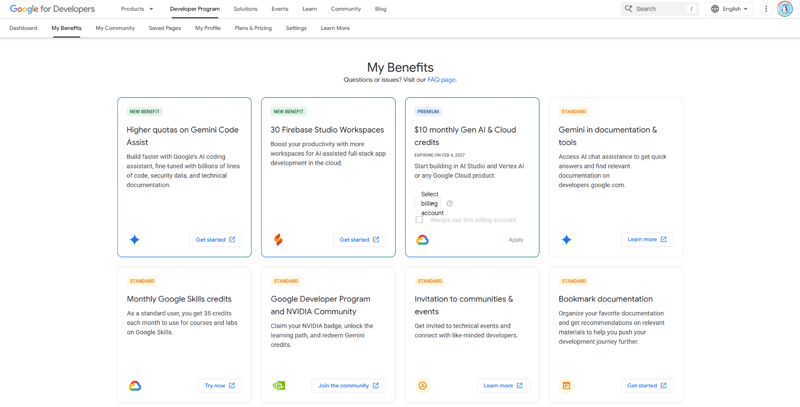Click the $10 monthly Gen AI & Cloud credits title

pyautogui.click(x=465, y=136)
